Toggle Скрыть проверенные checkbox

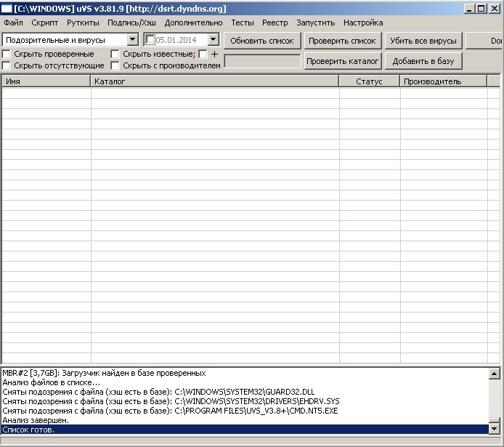point(7,54)
